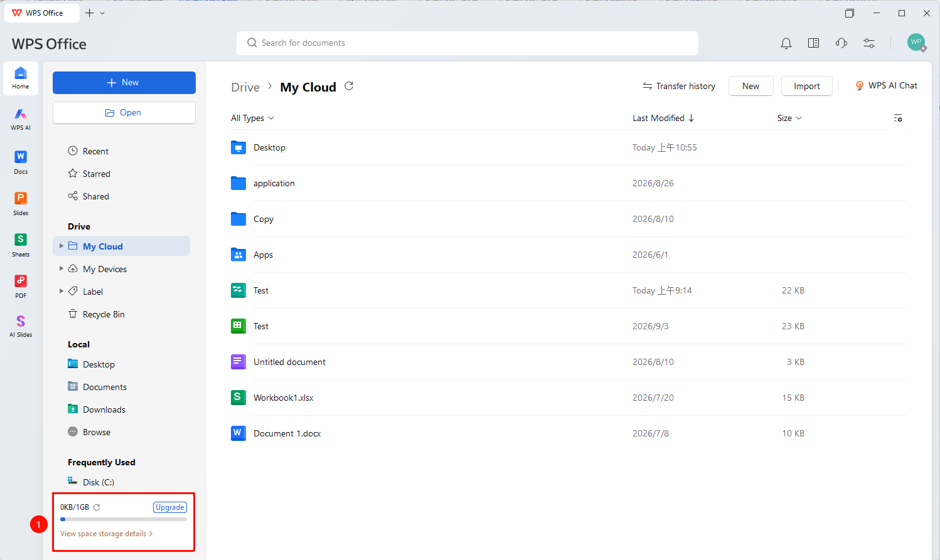Viewport: 940px width, 560px height.
Task: Refresh the storage usage indicator
Action: click(97, 507)
